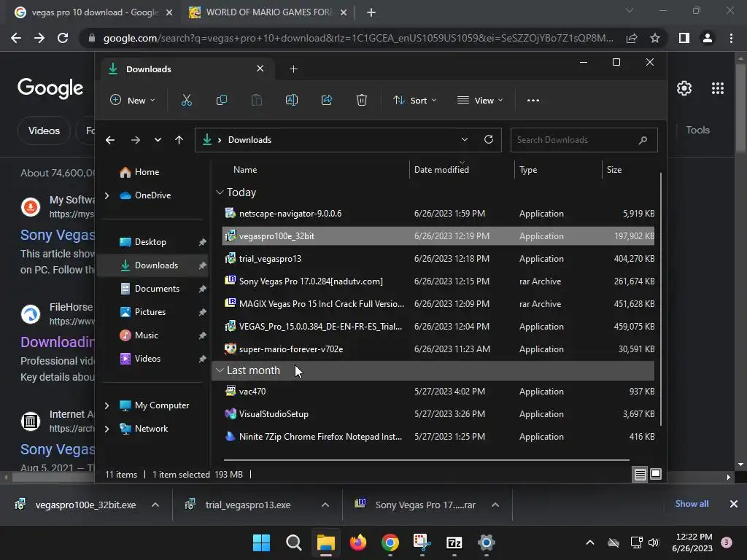Click the Cut scissors icon in Explorer toolbar
Screen dimensions: 747x560
click(x=186, y=100)
